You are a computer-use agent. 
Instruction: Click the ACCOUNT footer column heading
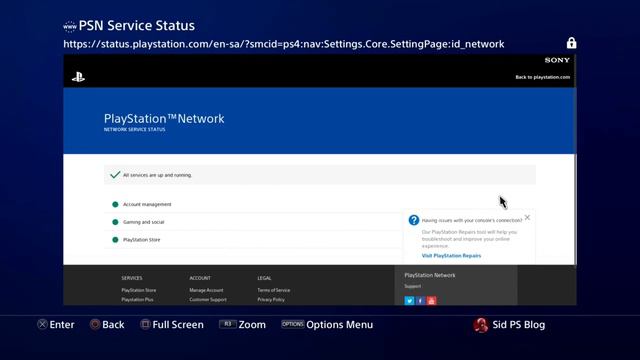200,278
